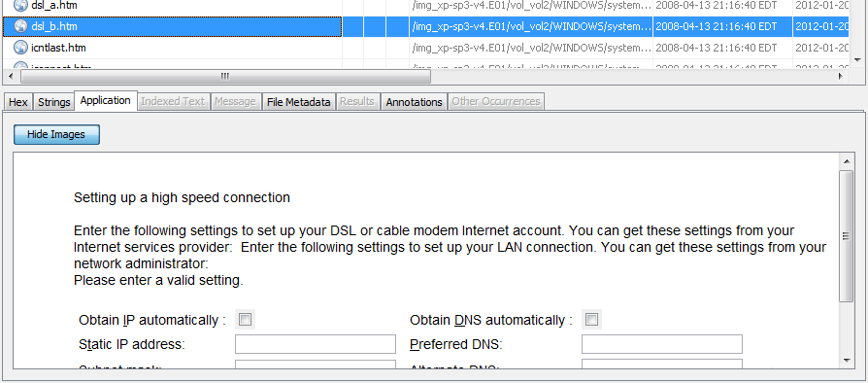Click the content viewer vertical scrollbar thumb
This screenshot has width=868, height=383.
click(x=847, y=236)
